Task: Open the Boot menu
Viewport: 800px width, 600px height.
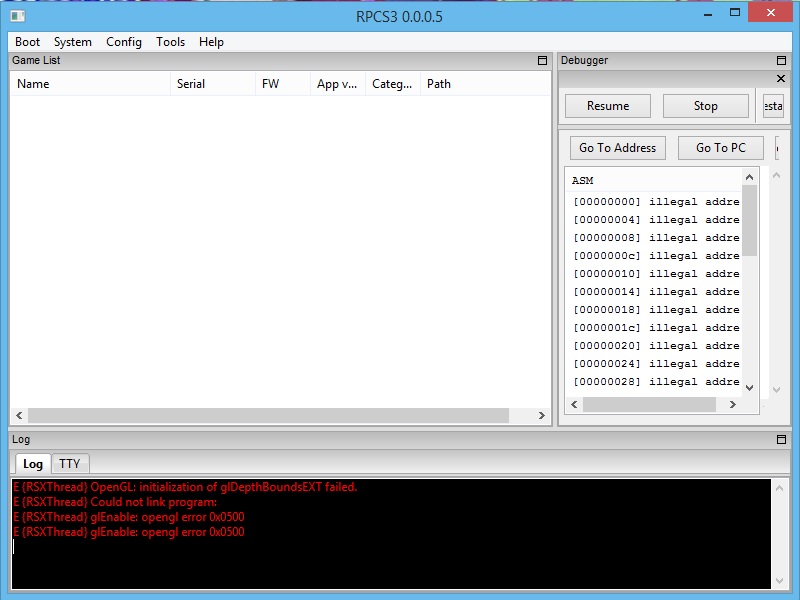Action: (28, 42)
